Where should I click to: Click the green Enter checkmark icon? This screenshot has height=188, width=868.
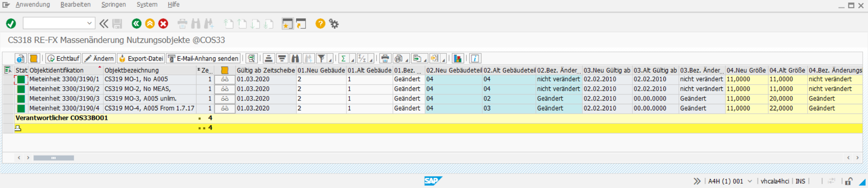11,24
